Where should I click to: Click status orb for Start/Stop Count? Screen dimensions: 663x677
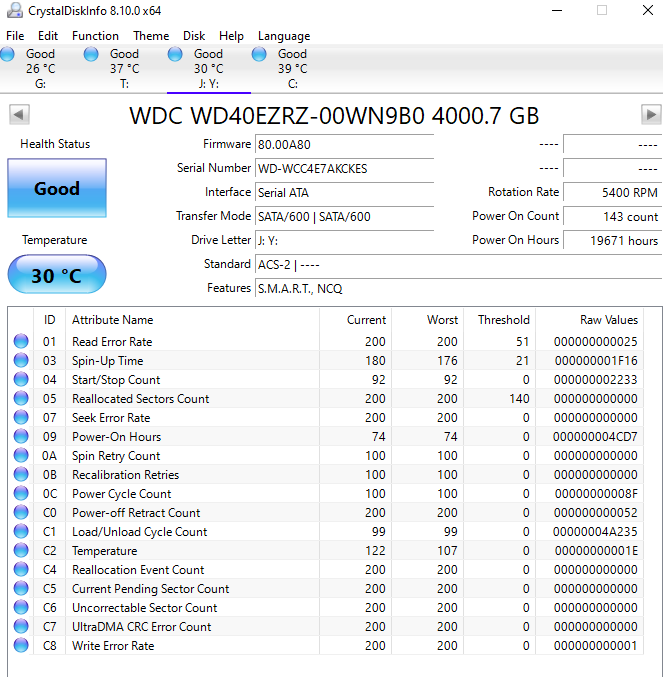(21, 379)
